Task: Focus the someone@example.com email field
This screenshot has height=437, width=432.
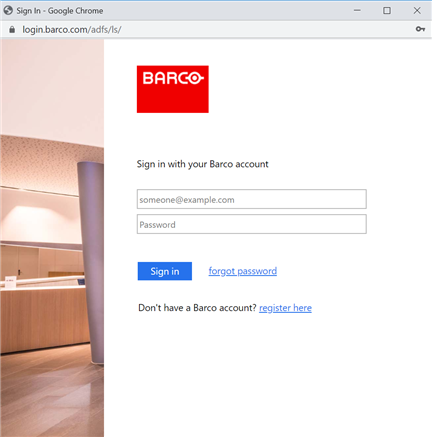Action: point(252,199)
